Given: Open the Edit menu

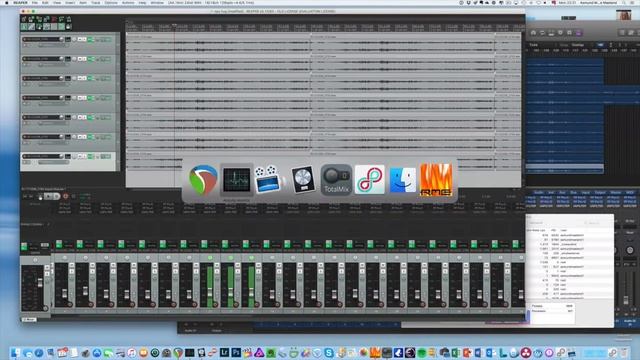Looking at the screenshot, I should (x=45, y=2).
